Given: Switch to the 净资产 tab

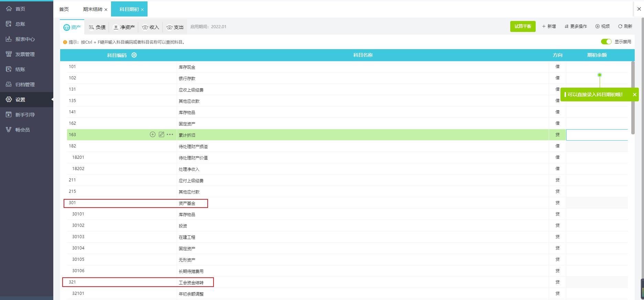Looking at the screenshot, I should coord(124,27).
